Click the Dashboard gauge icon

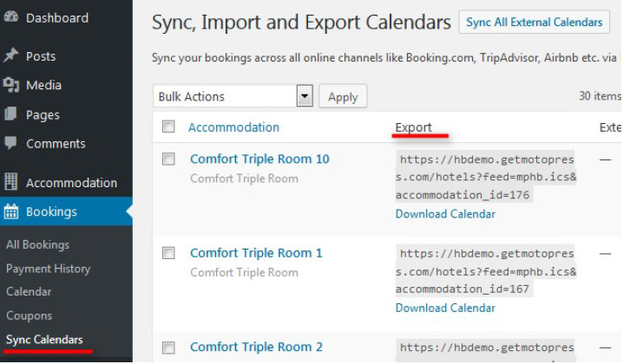tap(10, 17)
